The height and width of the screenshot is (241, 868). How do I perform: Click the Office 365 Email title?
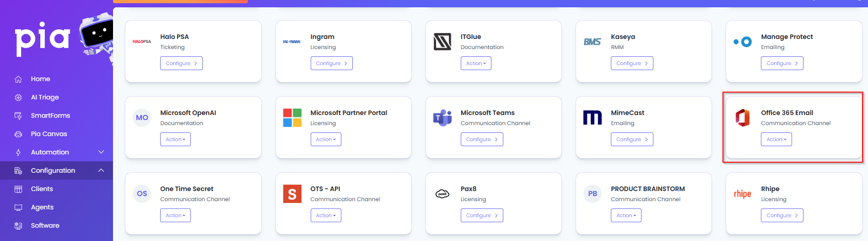pos(787,113)
